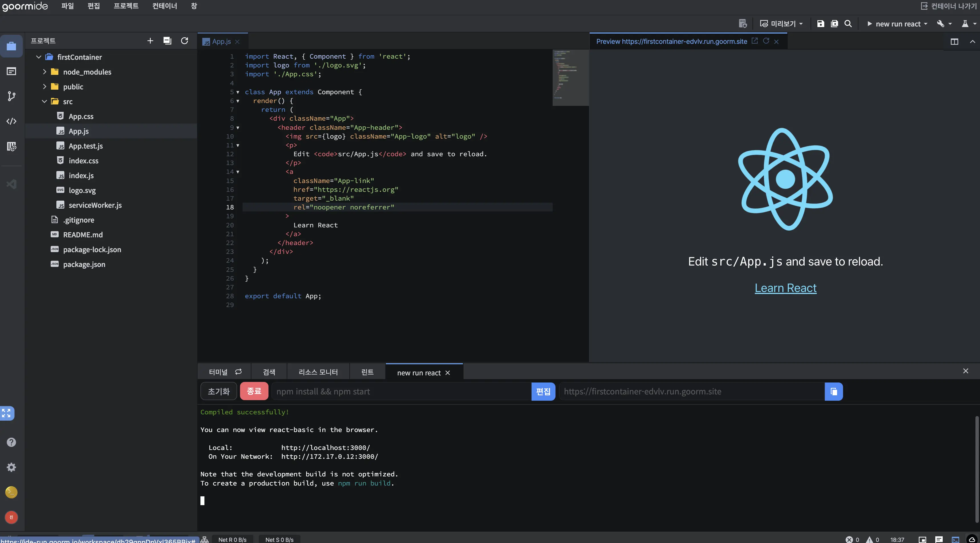This screenshot has height=543, width=980.
Task: Click the collapse-all folders icon in project panel
Action: (167, 41)
